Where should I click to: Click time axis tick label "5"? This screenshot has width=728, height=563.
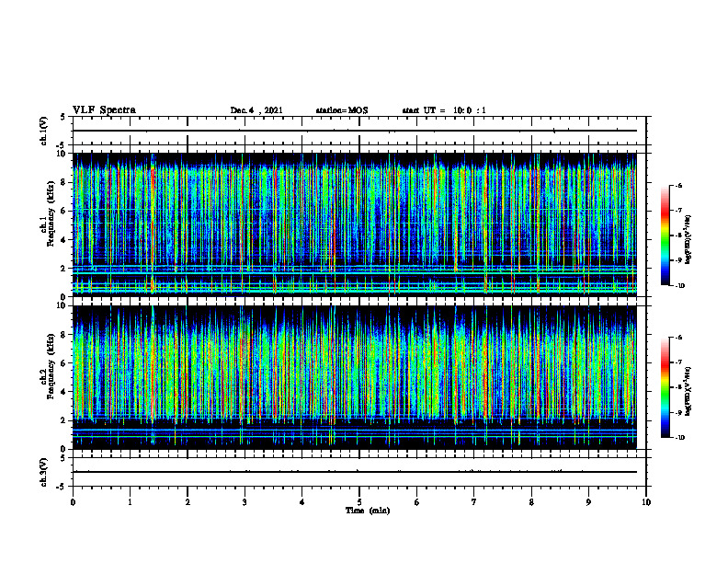click(359, 502)
